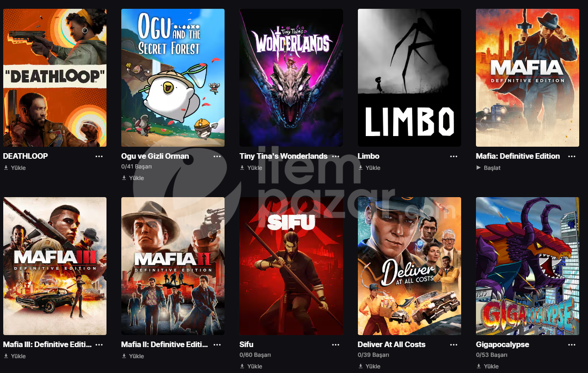This screenshot has width=588, height=373.
Task: Open the Mafia III: Definitive Edition title link
Action: [x=48, y=345]
